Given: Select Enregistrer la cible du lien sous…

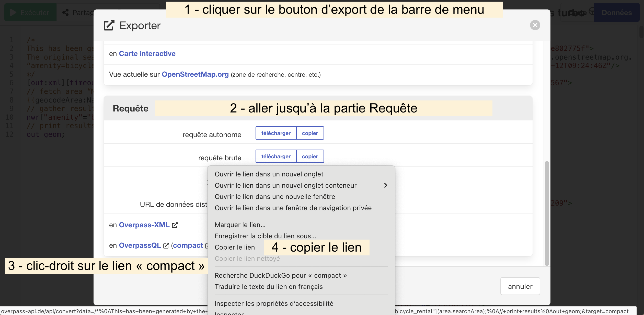Looking at the screenshot, I should [x=301, y=236].
